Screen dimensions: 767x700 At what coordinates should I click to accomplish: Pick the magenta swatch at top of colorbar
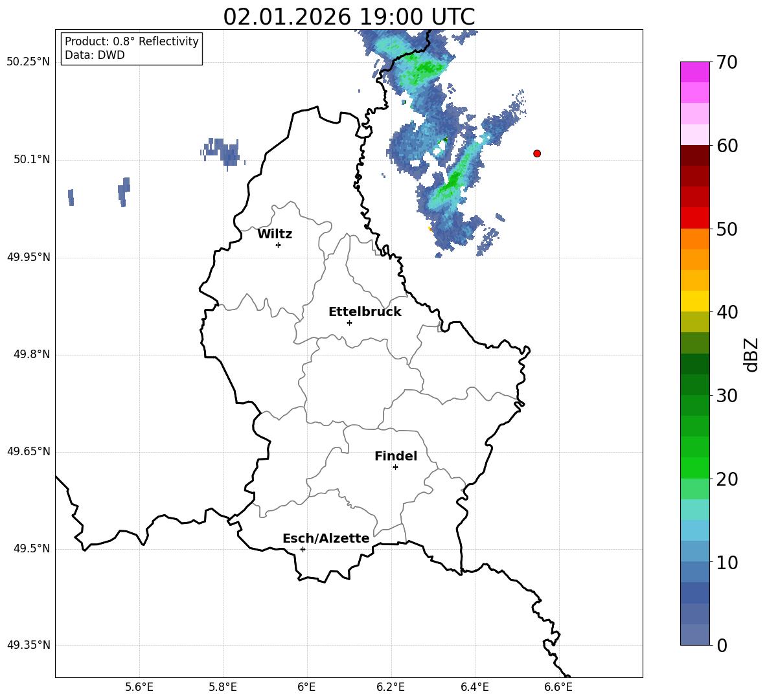(694, 72)
